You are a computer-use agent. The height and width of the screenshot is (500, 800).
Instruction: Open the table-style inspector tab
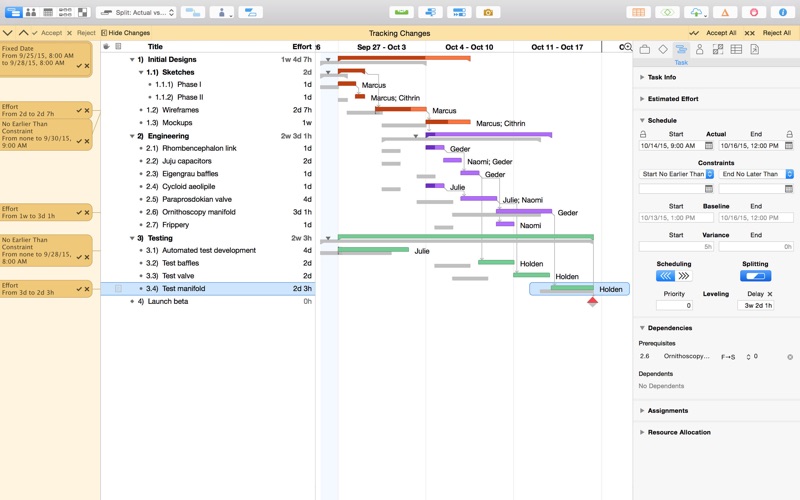(736, 49)
